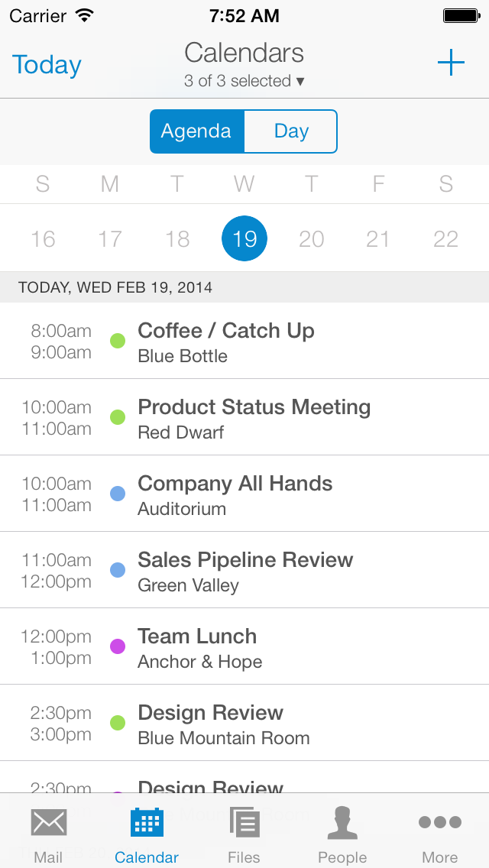
Task: Tap the plus icon to add event
Action: (x=451, y=63)
